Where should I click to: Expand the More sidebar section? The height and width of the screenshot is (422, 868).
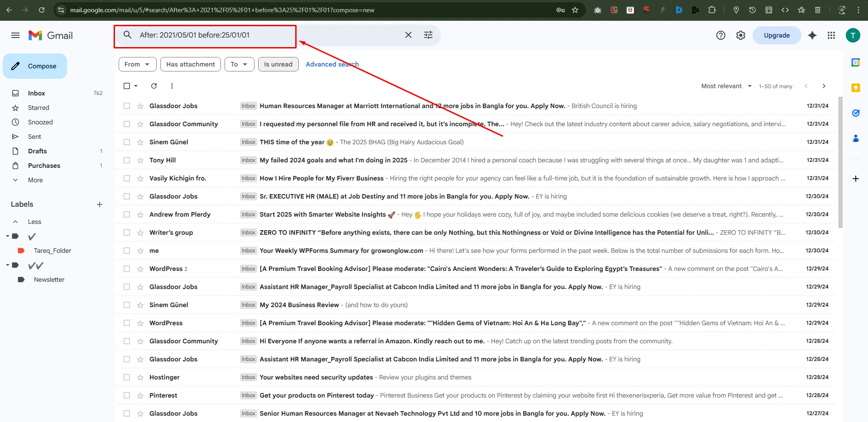click(35, 180)
